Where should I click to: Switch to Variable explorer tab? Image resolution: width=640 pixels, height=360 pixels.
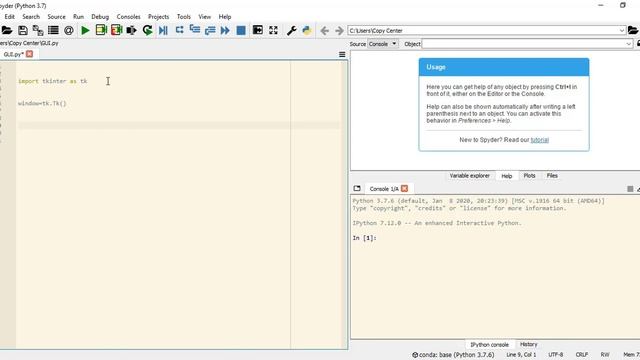point(469,176)
